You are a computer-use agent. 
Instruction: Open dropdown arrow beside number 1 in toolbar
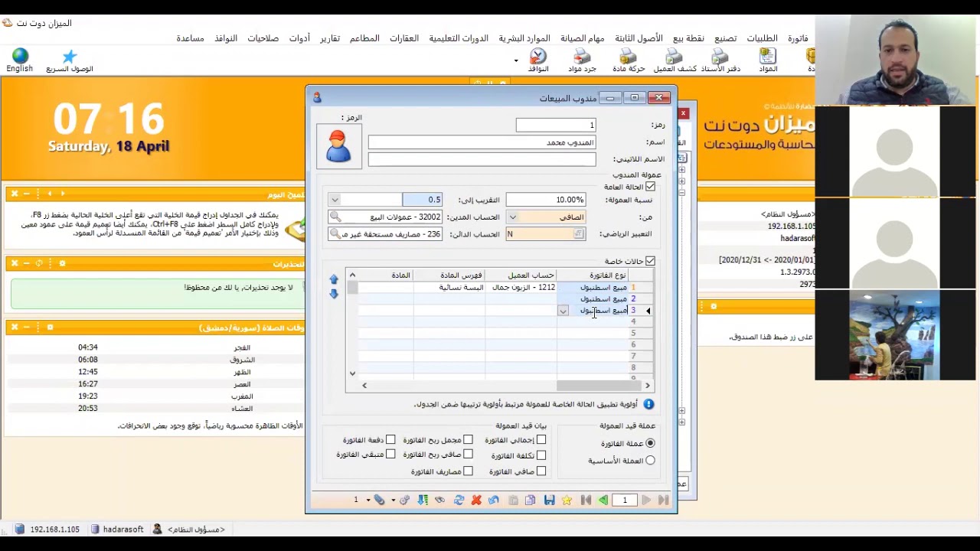click(x=368, y=500)
